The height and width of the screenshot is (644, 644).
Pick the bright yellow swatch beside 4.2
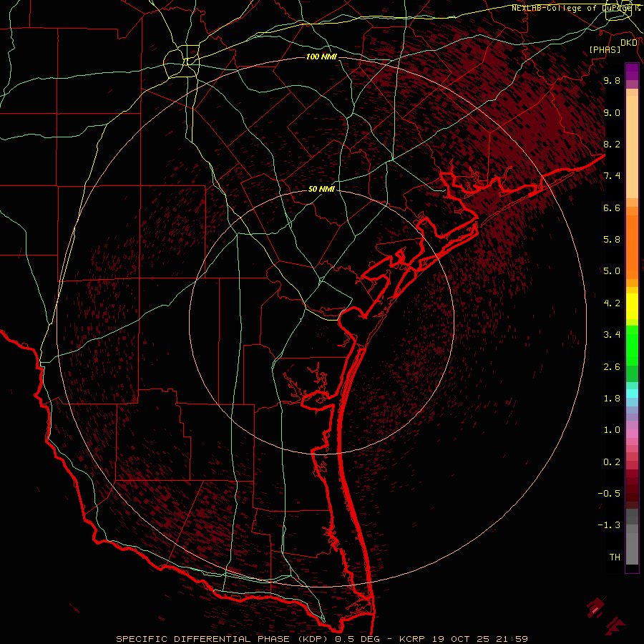click(632, 306)
